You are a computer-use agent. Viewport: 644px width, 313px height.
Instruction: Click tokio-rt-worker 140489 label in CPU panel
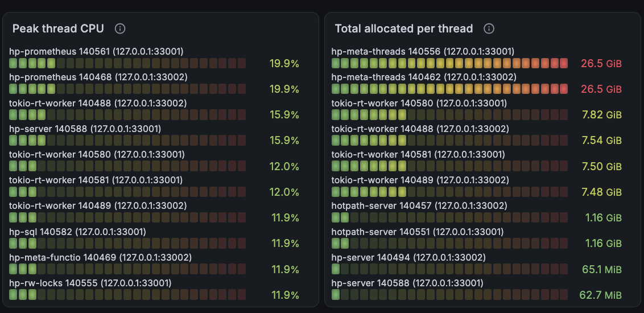98,205
